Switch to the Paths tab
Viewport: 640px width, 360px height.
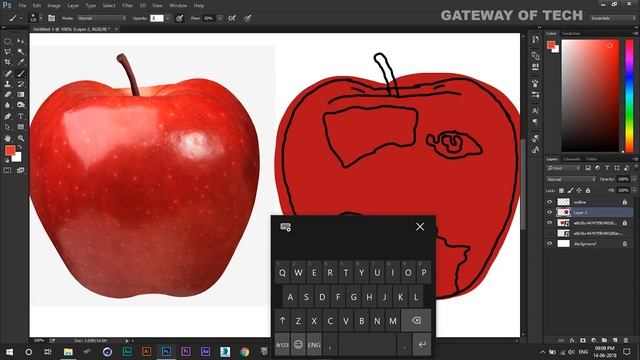tap(591, 159)
